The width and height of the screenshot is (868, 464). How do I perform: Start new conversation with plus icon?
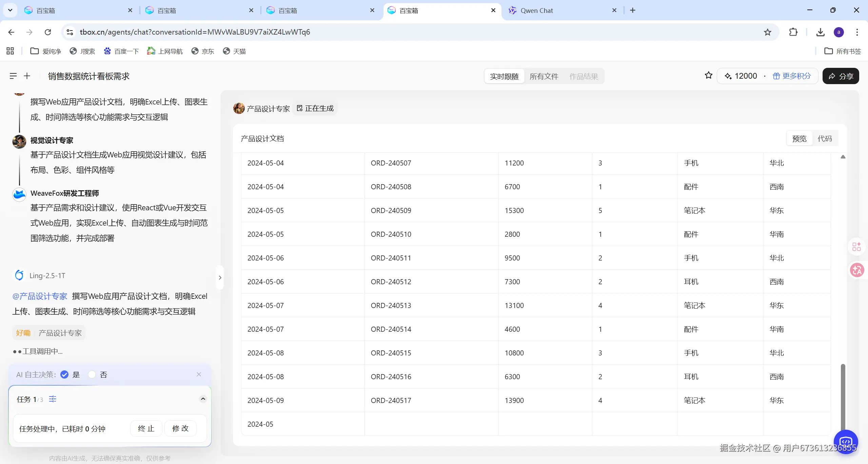(x=27, y=76)
